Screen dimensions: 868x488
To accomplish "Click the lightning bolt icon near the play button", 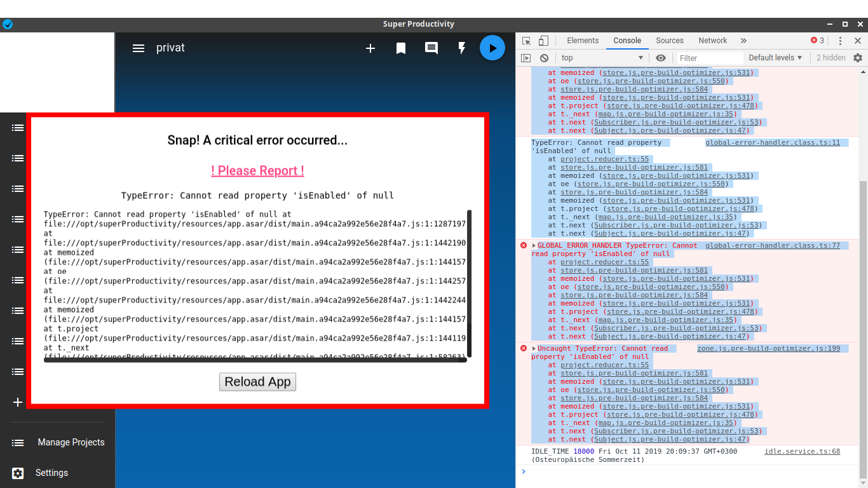I will [x=462, y=48].
